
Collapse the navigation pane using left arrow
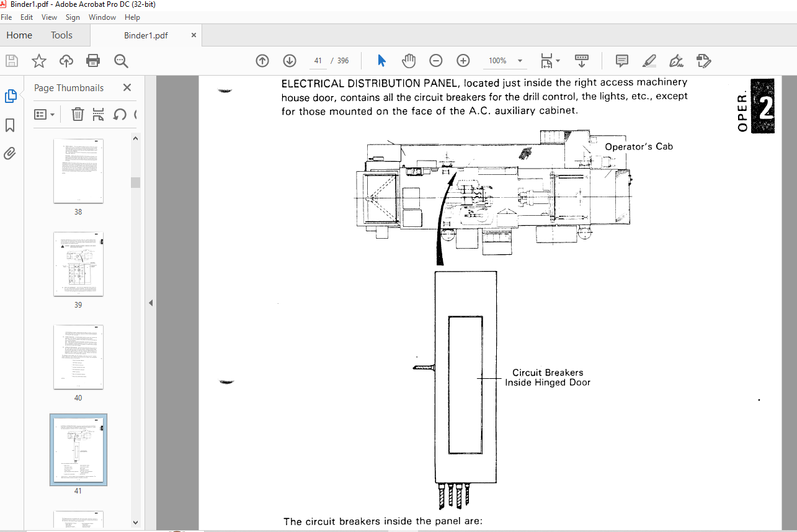tap(150, 303)
